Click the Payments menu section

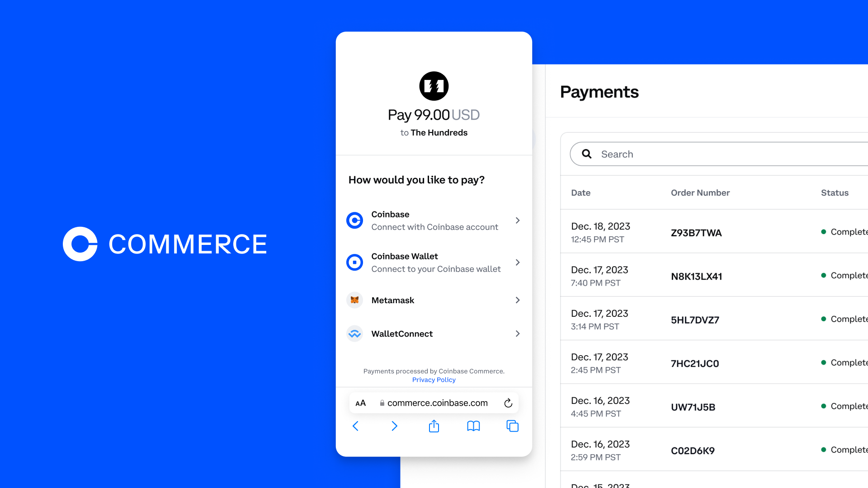click(599, 92)
